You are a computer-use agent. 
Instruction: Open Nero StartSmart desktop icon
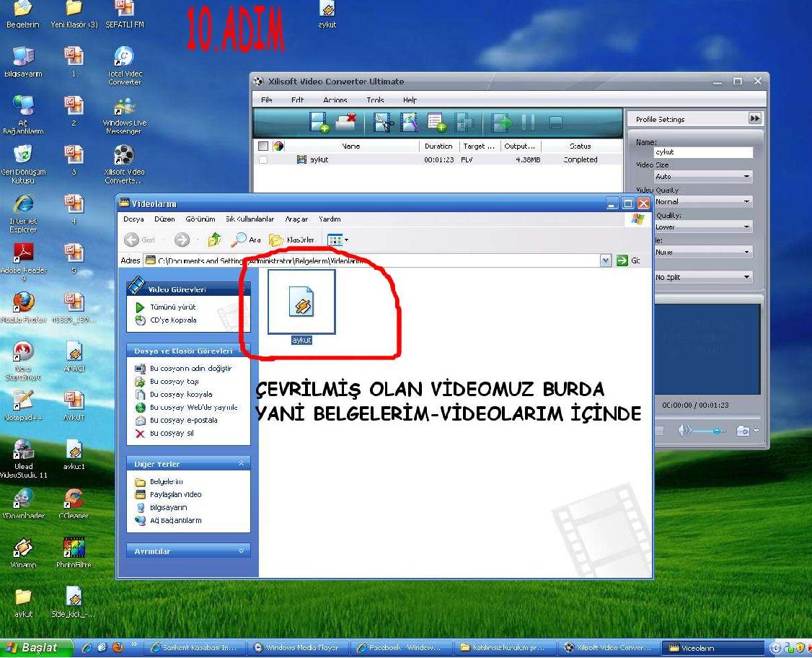click(23, 361)
